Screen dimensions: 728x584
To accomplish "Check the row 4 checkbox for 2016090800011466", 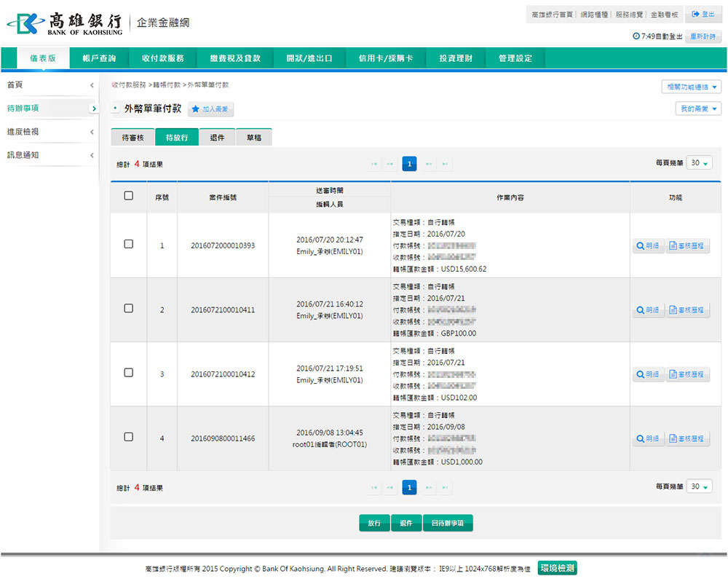I will click(x=129, y=437).
